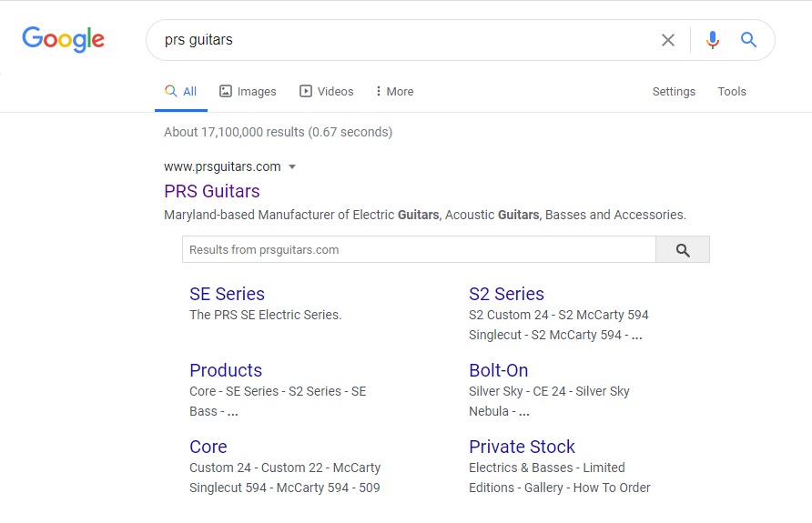Open the dropdown arrow next to www.prsguitars.com

(292, 167)
